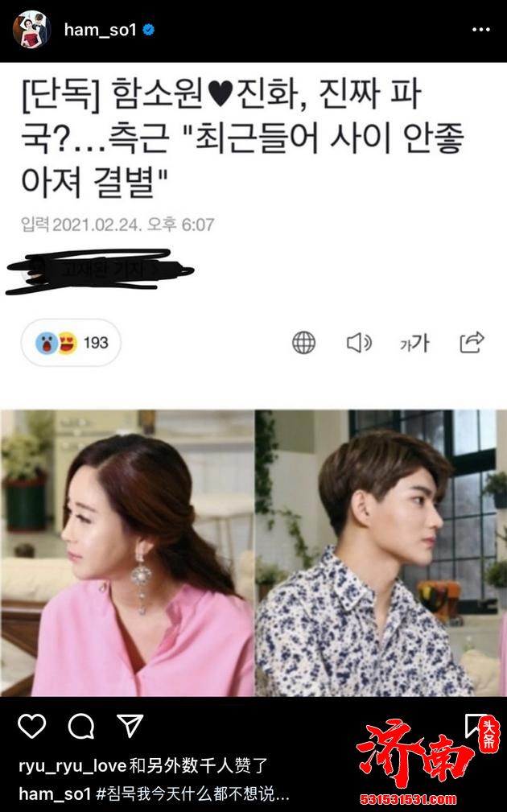The width and height of the screenshot is (507, 812).
Task: Open comments with speech bubble icon
Action: tap(81, 726)
